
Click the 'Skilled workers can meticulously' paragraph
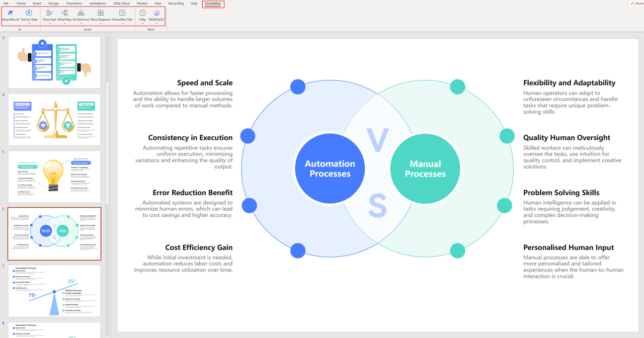[x=572, y=157]
